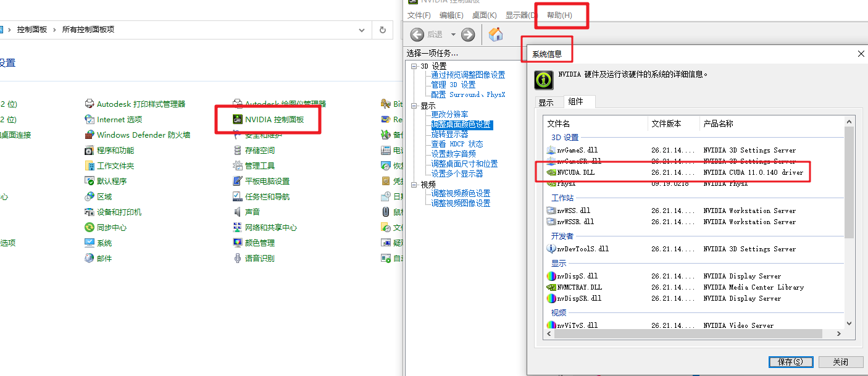Open 声音 speaker icon
The height and width of the screenshot is (376, 868).
(x=238, y=212)
